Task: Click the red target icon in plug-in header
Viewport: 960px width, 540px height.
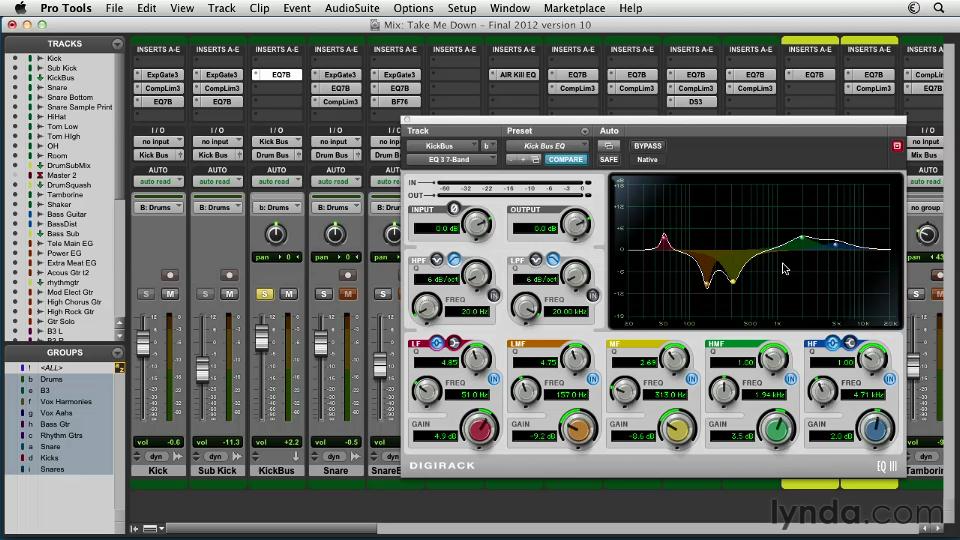Action: (x=897, y=146)
